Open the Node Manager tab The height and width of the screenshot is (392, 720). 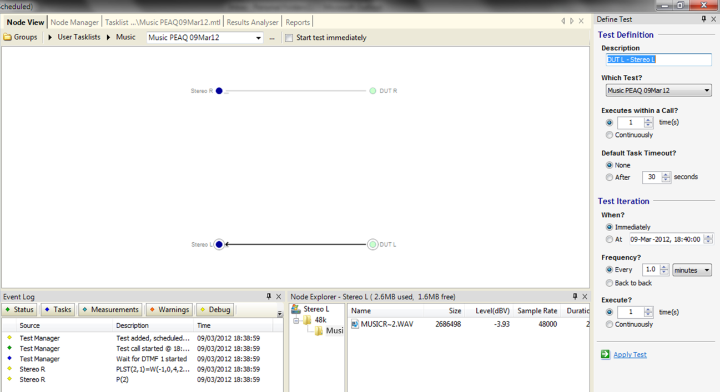pyautogui.click(x=74, y=22)
